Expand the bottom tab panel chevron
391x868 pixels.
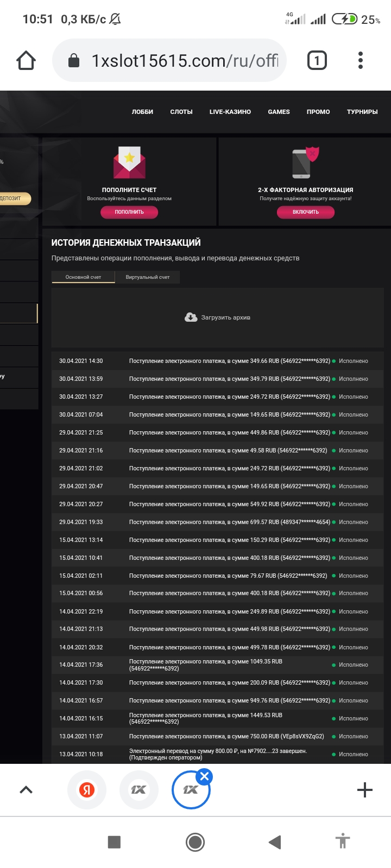point(26,790)
